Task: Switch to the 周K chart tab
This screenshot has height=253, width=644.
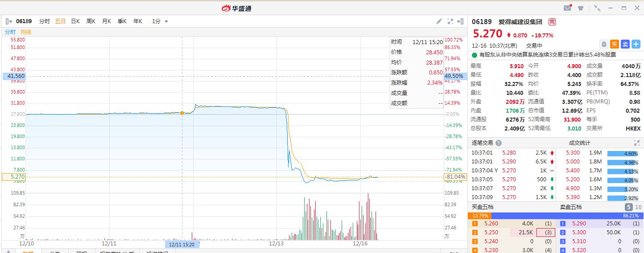Action: (91, 21)
